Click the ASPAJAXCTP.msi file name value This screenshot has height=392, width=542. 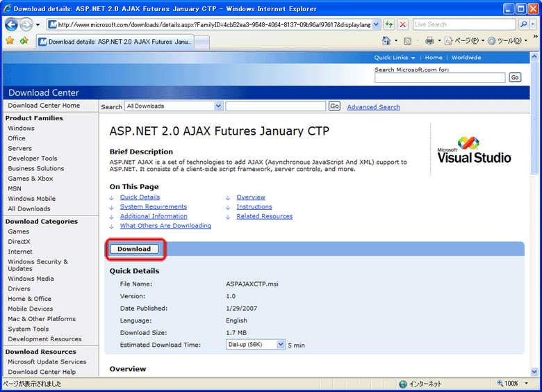pos(252,284)
